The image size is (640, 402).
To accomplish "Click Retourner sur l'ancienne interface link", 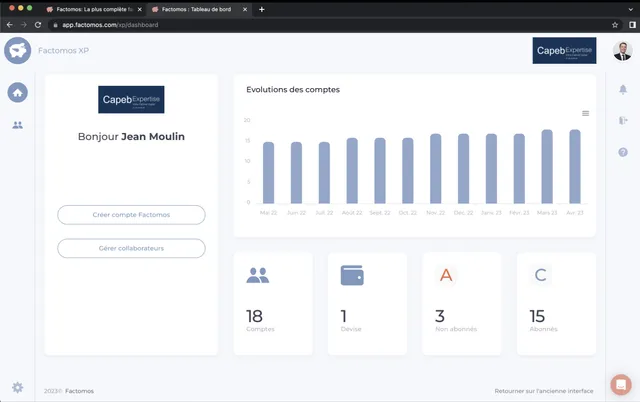I will (543, 391).
